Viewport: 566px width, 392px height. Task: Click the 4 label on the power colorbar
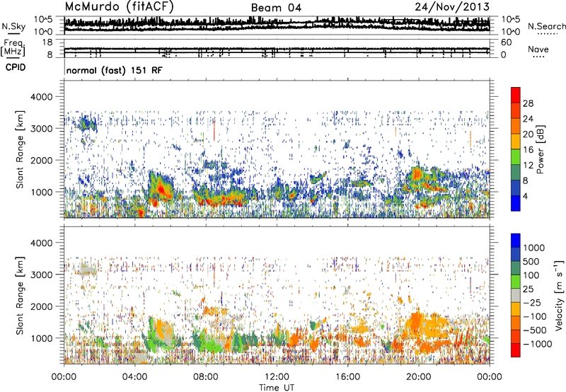pos(525,197)
